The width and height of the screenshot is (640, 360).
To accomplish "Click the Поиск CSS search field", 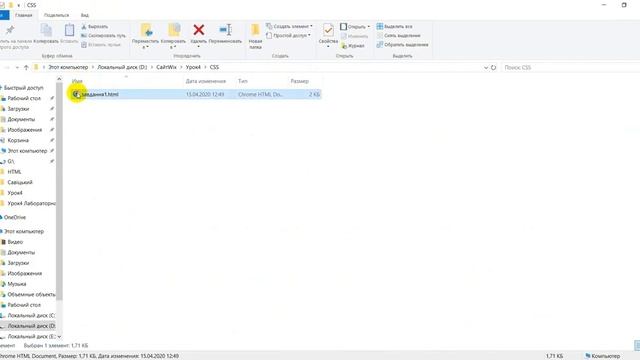I will [x=570, y=67].
